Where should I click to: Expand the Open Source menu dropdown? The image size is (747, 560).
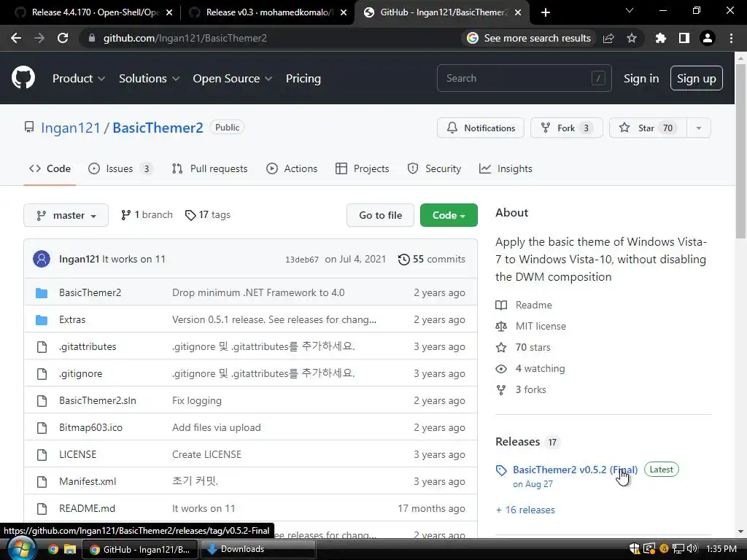(233, 79)
